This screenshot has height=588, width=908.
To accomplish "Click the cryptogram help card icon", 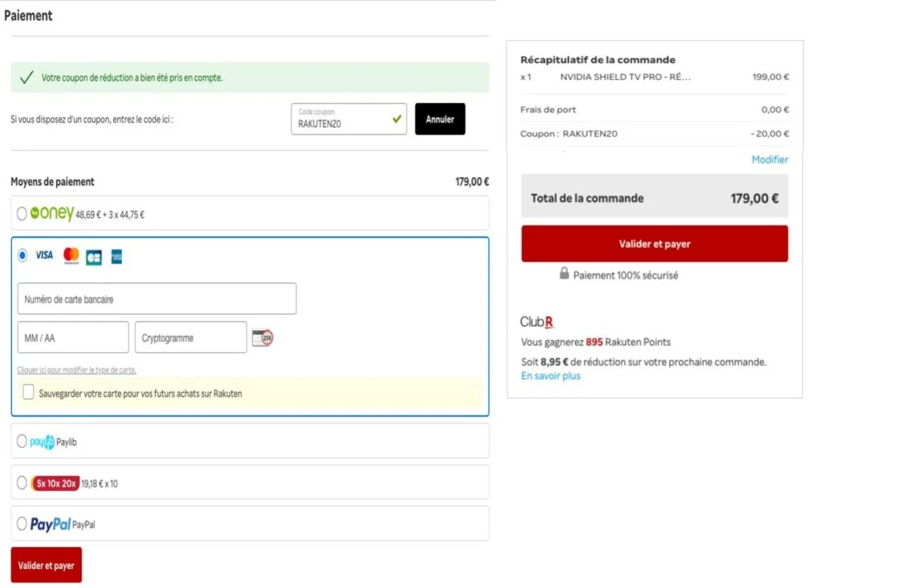I will coord(263,338).
